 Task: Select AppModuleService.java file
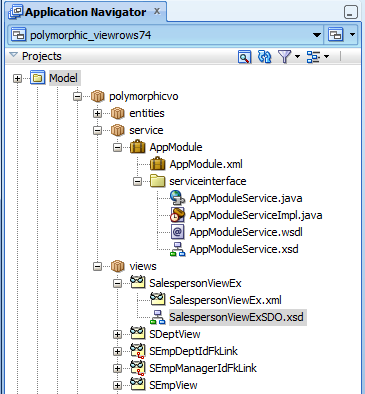coord(246,198)
